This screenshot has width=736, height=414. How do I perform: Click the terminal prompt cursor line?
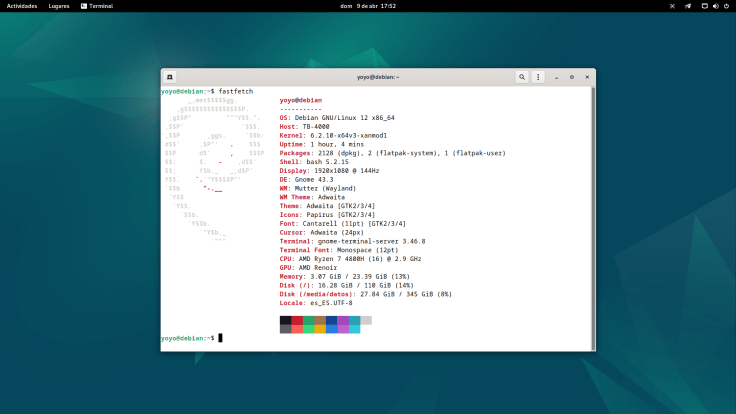(x=219, y=338)
